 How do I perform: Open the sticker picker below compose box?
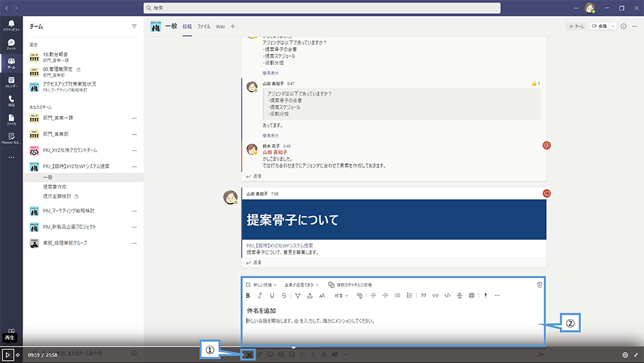click(x=292, y=355)
